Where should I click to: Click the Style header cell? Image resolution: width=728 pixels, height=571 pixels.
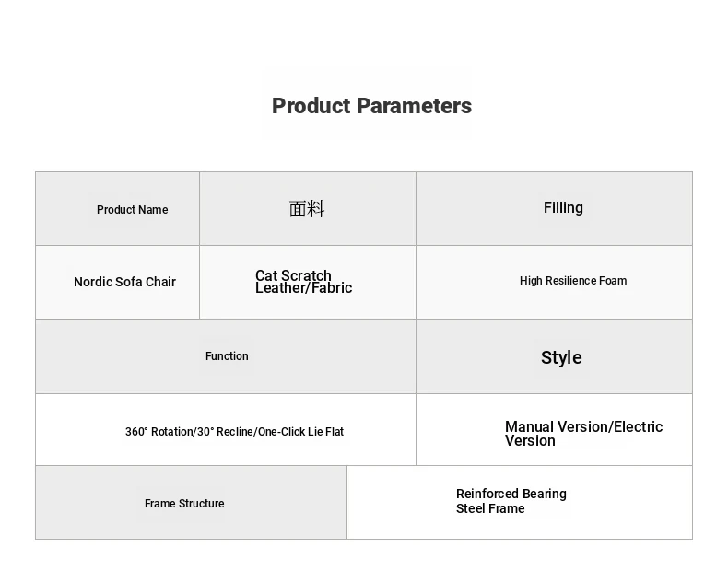pyautogui.click(x=554, y=356)
